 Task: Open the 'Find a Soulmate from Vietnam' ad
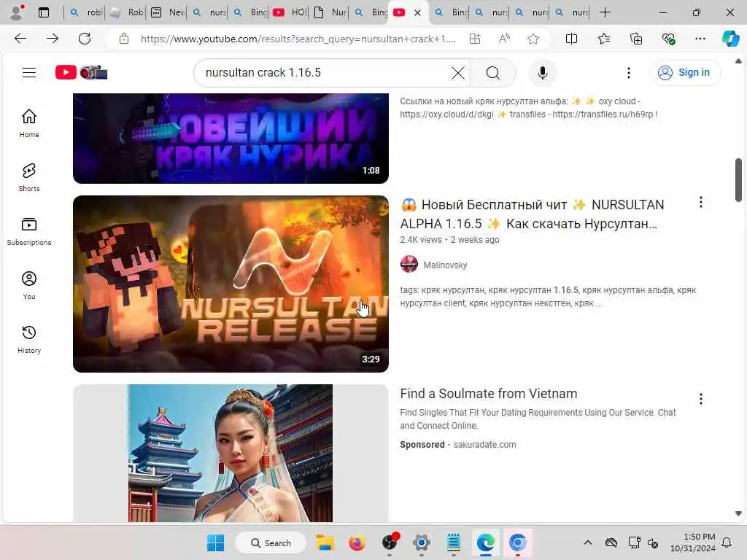[x=488, y=393]
